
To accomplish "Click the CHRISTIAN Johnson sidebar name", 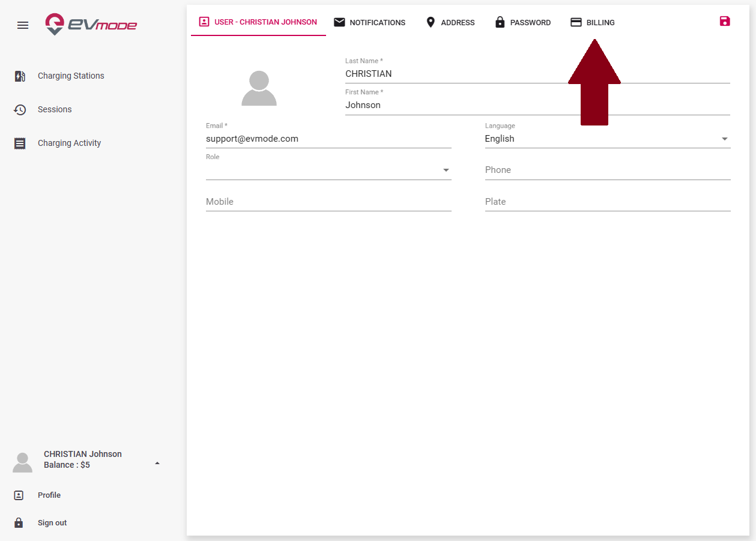I will 83,455.
